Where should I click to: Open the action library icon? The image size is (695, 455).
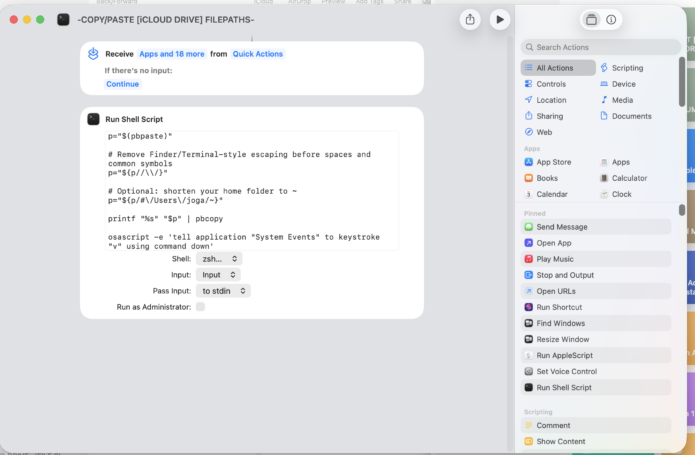(x=591, y=19)
